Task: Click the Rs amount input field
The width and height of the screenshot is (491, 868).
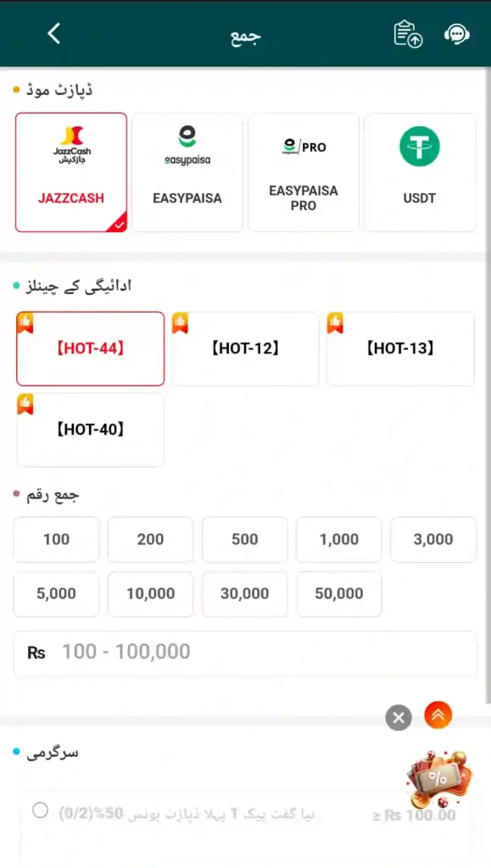Action: coord(245,653)
